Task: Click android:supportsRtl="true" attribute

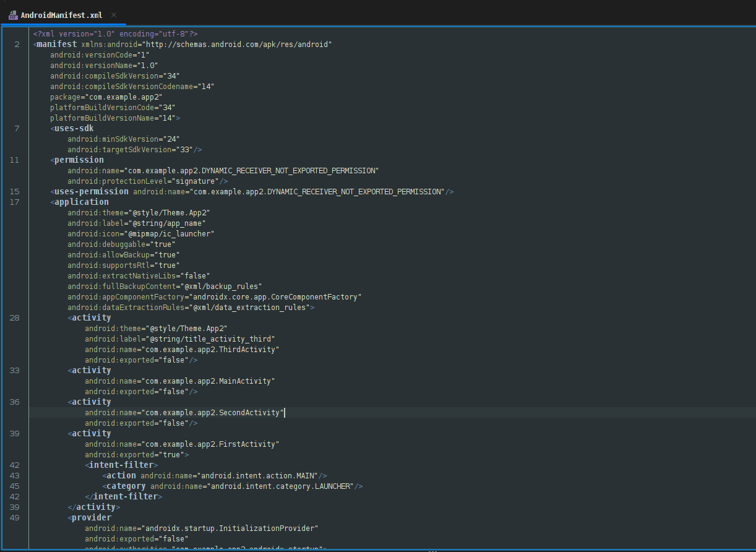Action: tap(124, 265)
